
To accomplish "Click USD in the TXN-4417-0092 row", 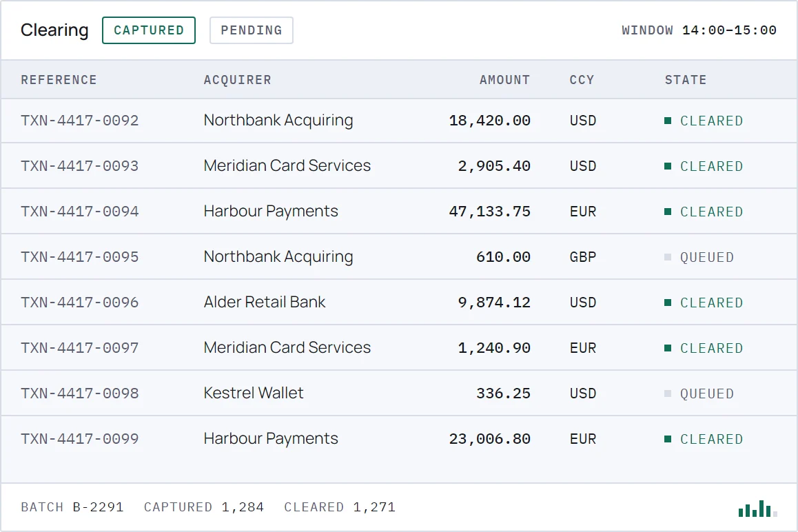I will [583, 121].
